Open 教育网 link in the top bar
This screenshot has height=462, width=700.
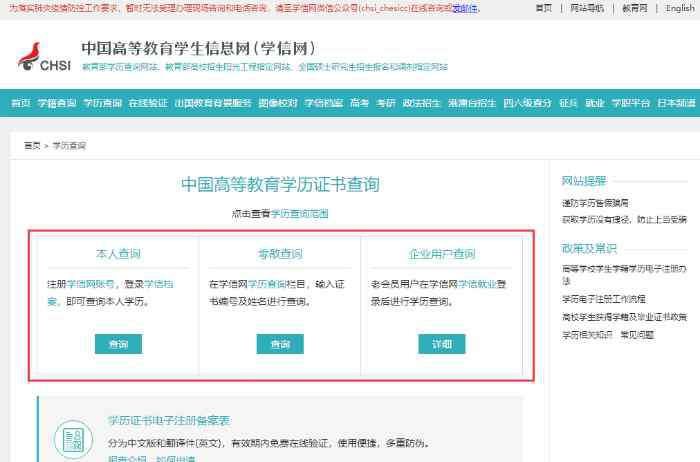tap(635, 8)
